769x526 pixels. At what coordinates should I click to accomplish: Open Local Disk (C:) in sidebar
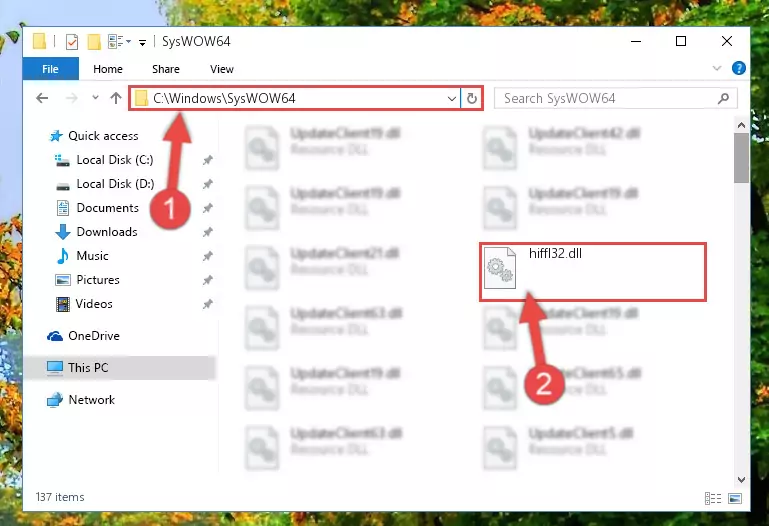click(103, 160)
